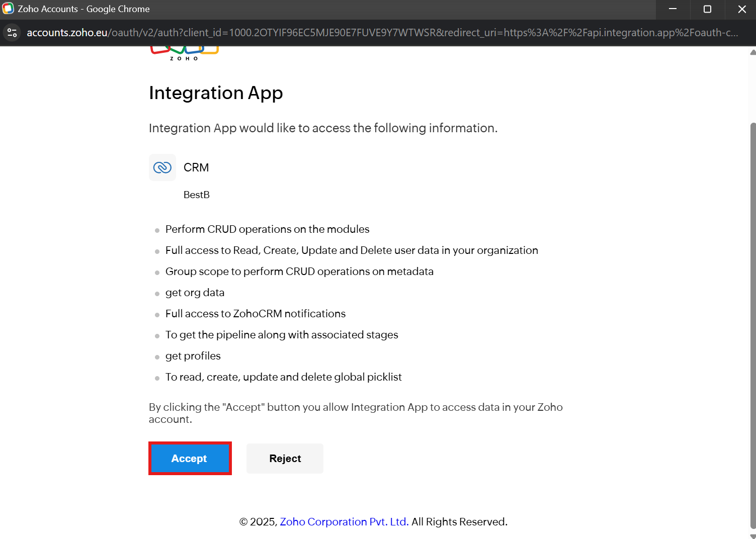Click the scrollbar down arrow
This screenshot has width=756, height=539.
(752, 536)
